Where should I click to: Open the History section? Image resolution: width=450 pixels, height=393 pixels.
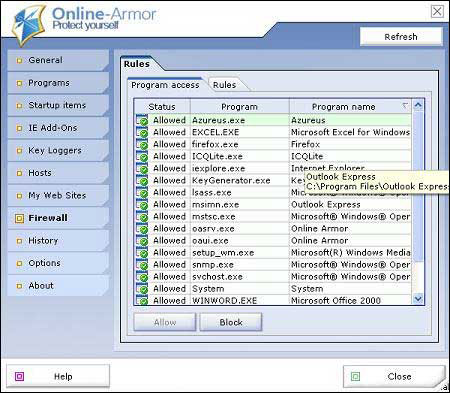click(x=58, y=240)
